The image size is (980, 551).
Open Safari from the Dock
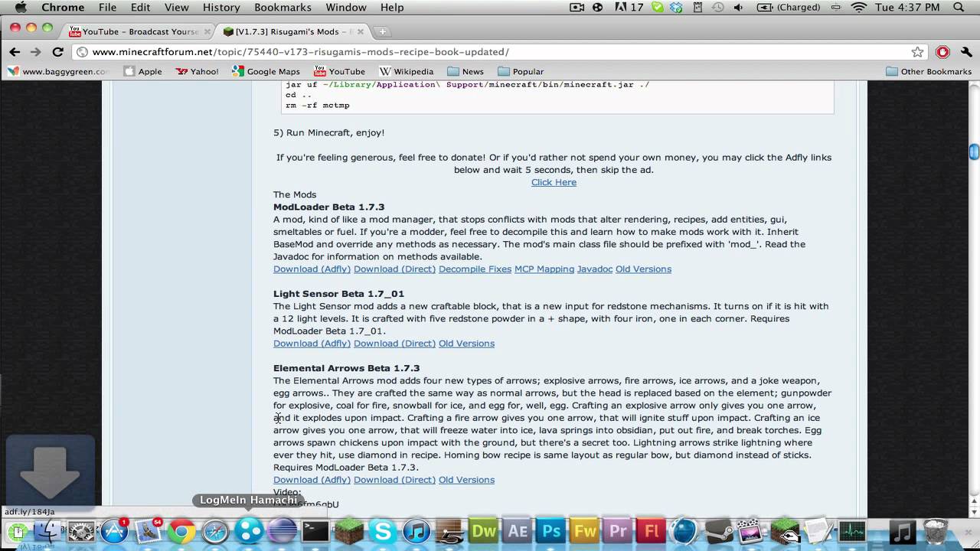coord(215,530)
